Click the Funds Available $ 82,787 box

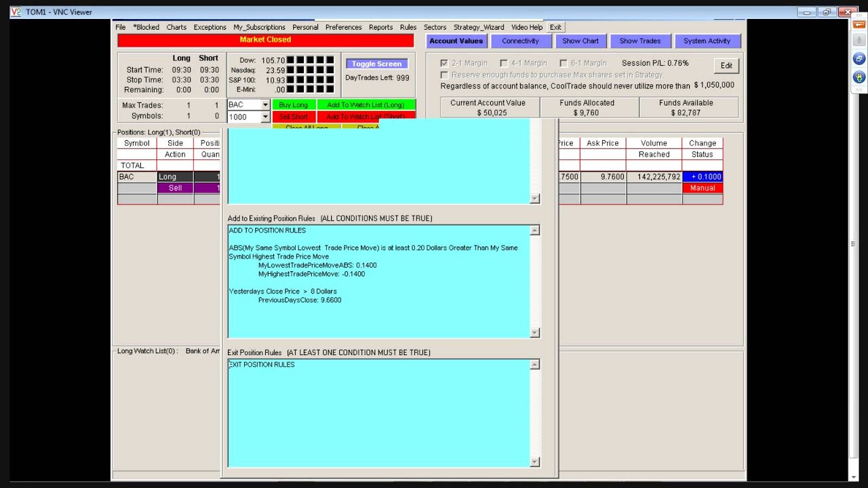pyautogui.click(x=688, y=108)
